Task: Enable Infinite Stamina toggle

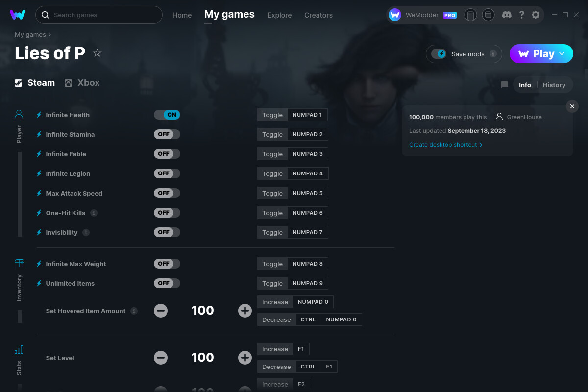Action: pyautogui.click(x=167, y=134)
